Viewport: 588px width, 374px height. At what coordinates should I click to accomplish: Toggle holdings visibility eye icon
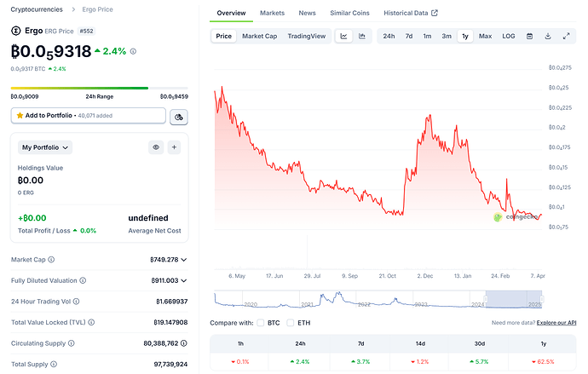point(156,147)
